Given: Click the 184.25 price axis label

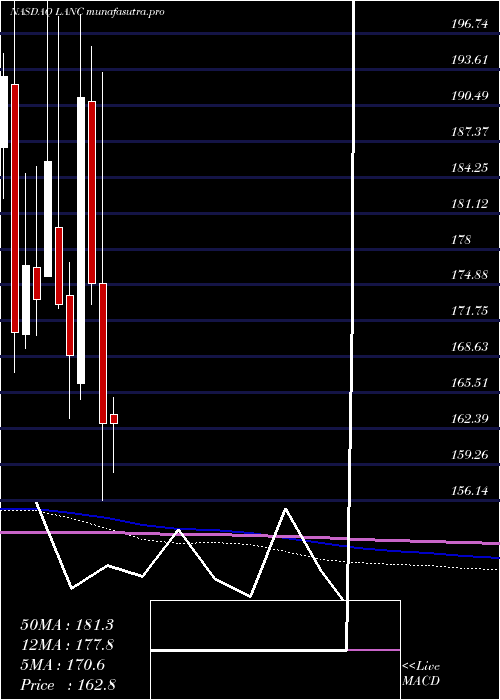Looking at the screenshot, I should click(x=470, y=168).
